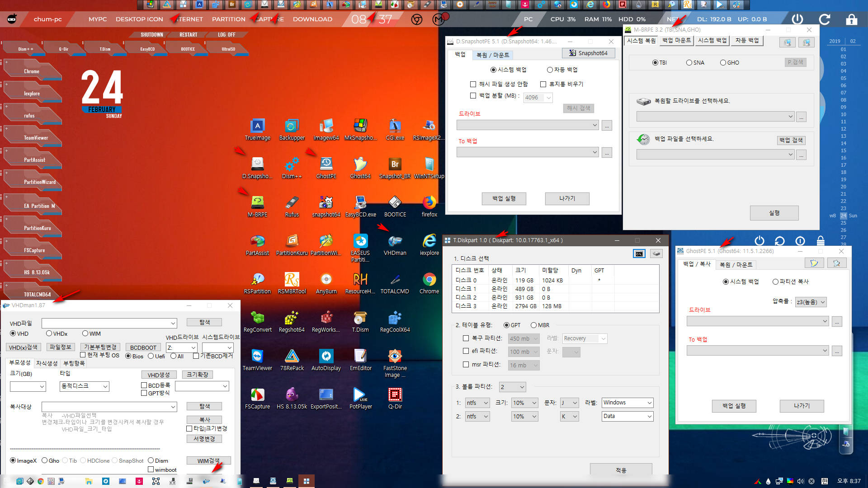Screen dimensions: 868x488
Task: Open the firefox desktop icon
Action: 429,206
